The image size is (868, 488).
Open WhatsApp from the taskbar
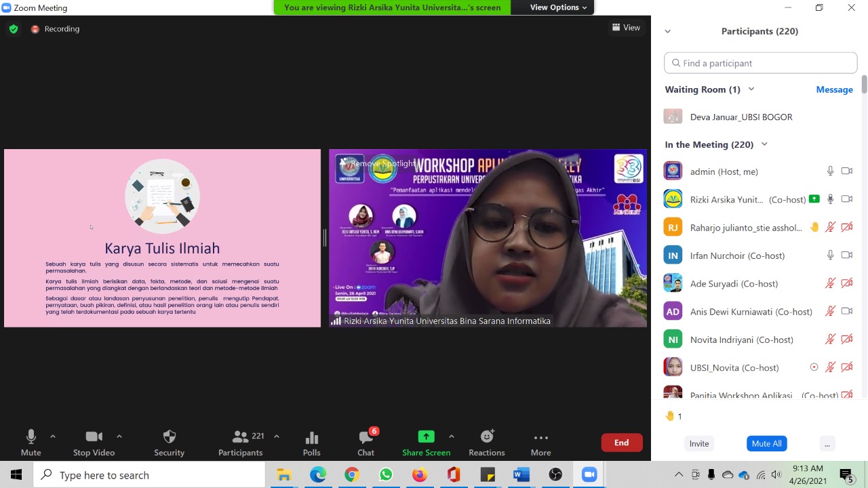coord(385,475)
